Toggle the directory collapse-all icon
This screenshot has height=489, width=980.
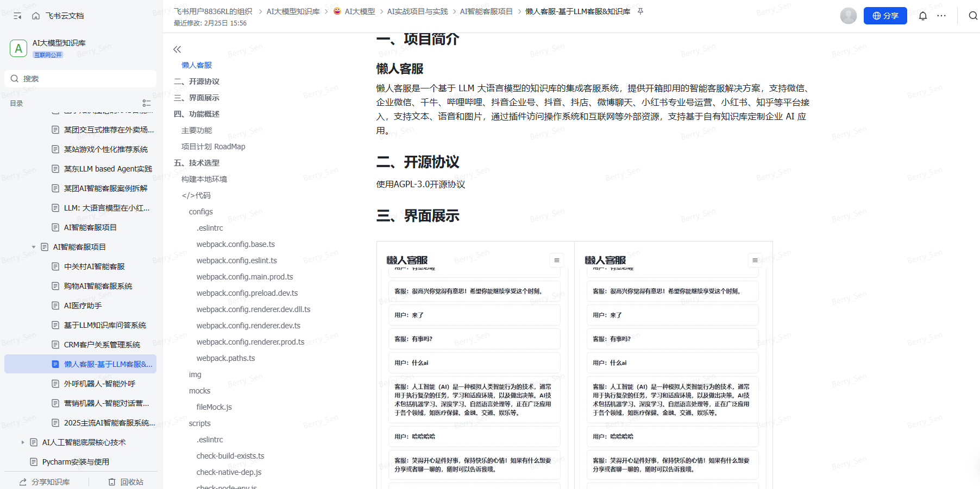pos(147,103)
